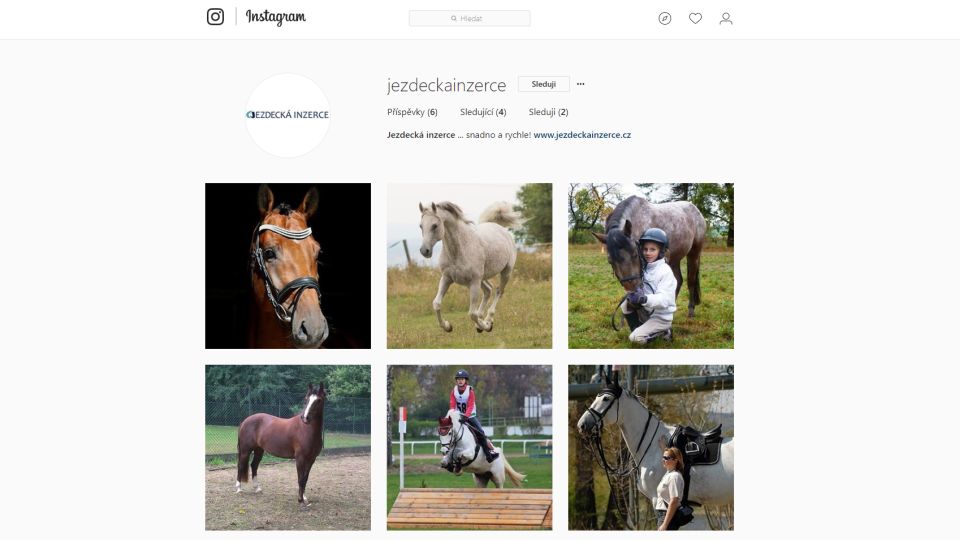Open the brown horse standing in paddock photo
The image size is (960, 540).
[288, 448]
